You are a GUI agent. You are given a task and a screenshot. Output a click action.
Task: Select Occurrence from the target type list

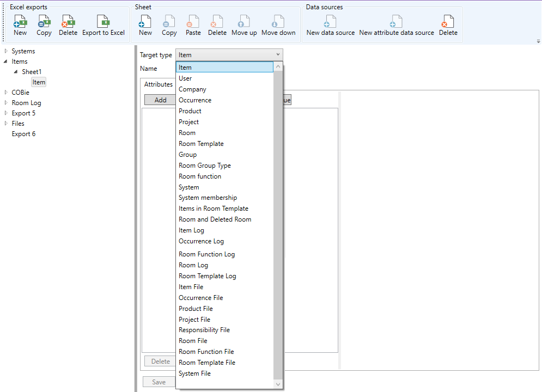(194, 100)
